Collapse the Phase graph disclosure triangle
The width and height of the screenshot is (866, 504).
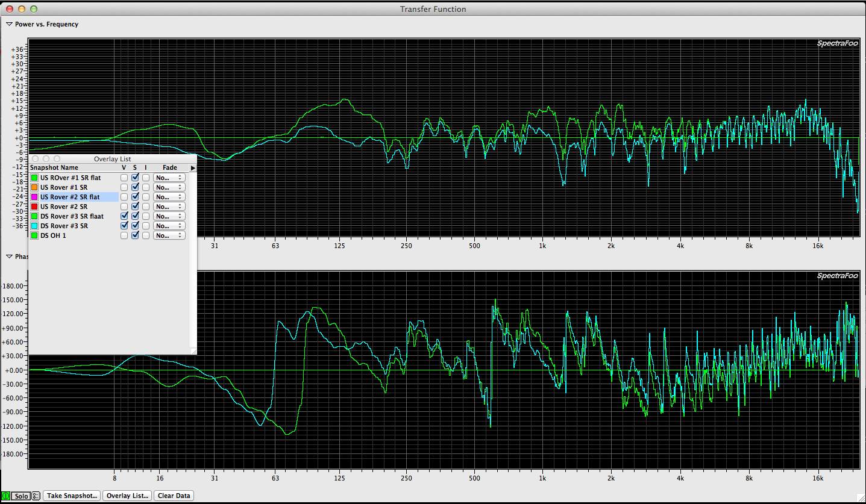(x=9, y=257)
